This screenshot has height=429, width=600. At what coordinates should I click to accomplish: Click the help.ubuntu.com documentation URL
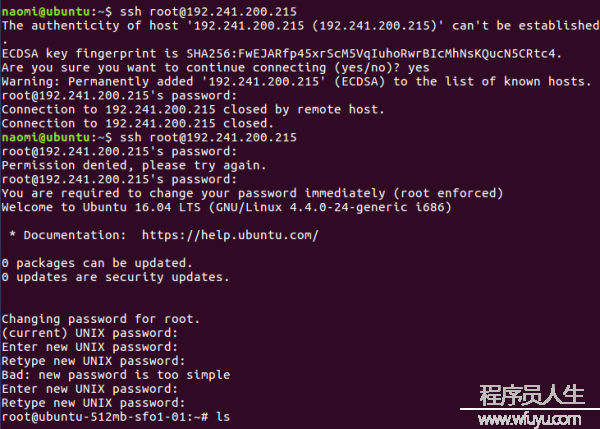(x=230, y=235)
